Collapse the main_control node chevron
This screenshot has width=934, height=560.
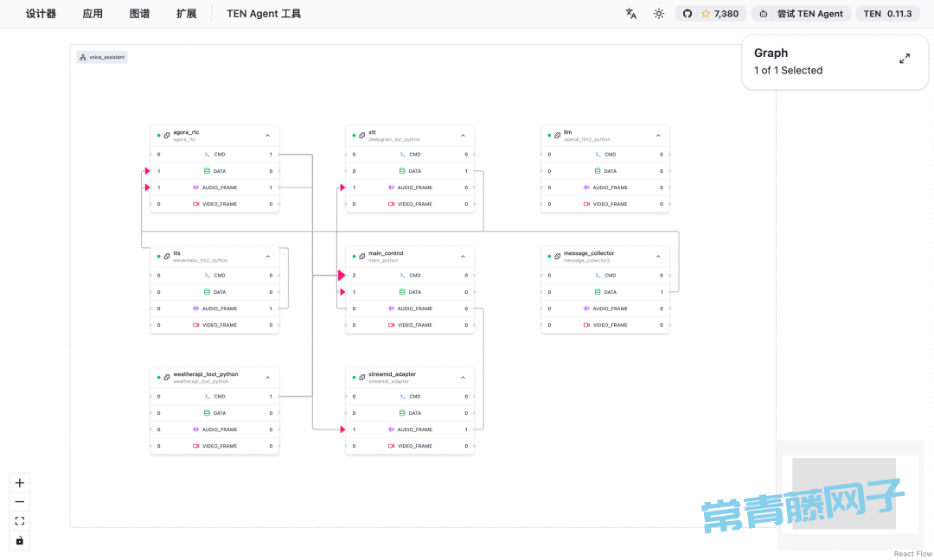(463, 257)
